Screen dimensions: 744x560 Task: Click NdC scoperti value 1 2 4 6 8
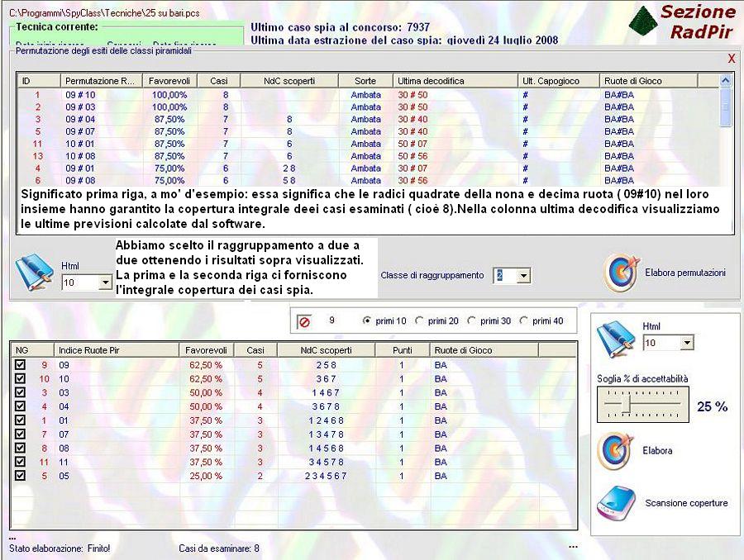click(326, 420)
